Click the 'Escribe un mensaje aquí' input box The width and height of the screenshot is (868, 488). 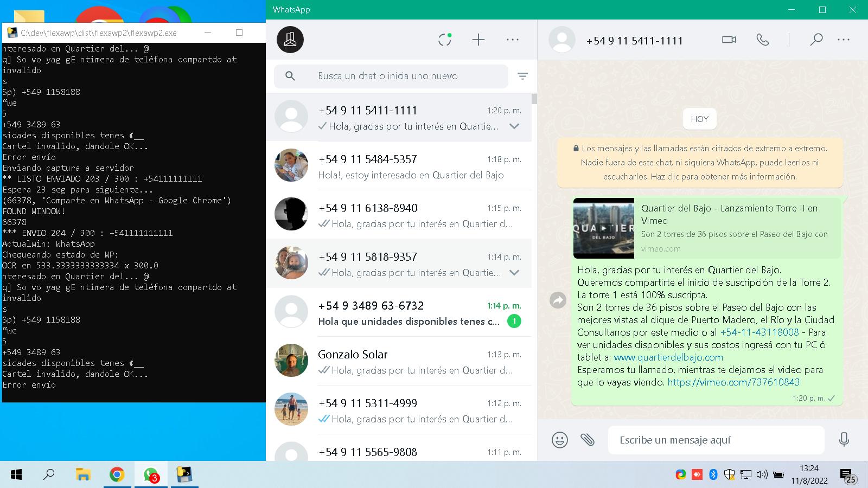coord(716,440)
